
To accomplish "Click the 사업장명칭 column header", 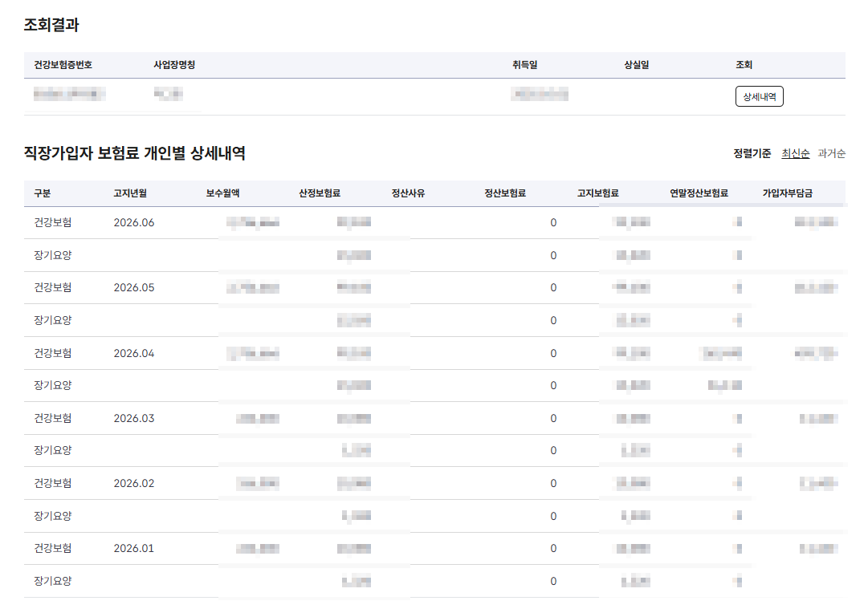I will coord(174,65).
